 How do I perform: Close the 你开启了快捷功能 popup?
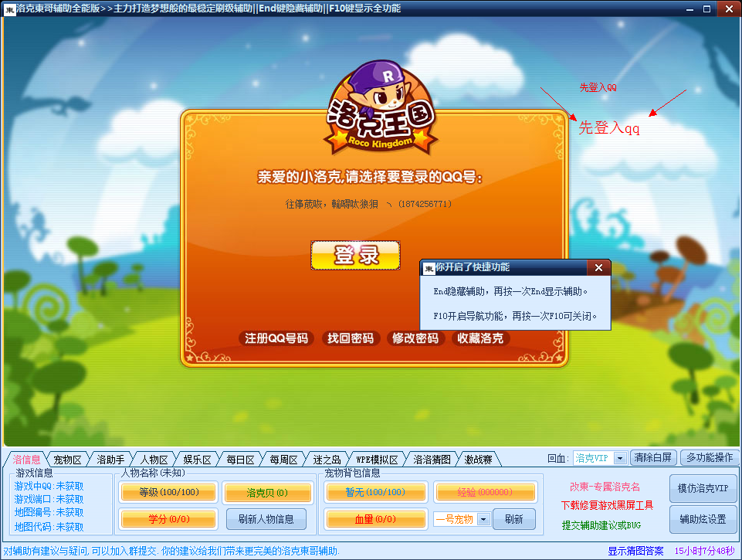tap(598, 268)
